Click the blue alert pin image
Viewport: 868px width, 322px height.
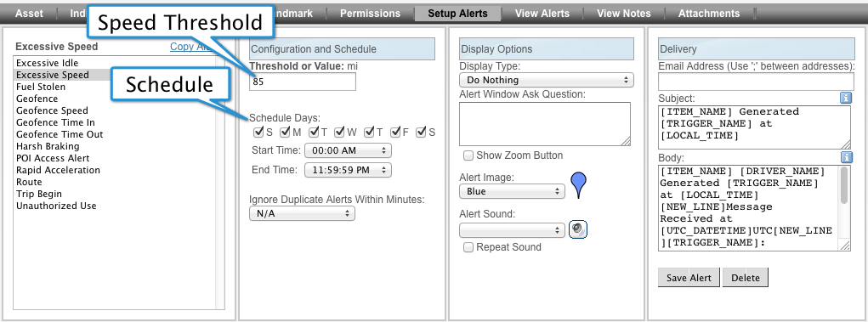coord(578,185)
